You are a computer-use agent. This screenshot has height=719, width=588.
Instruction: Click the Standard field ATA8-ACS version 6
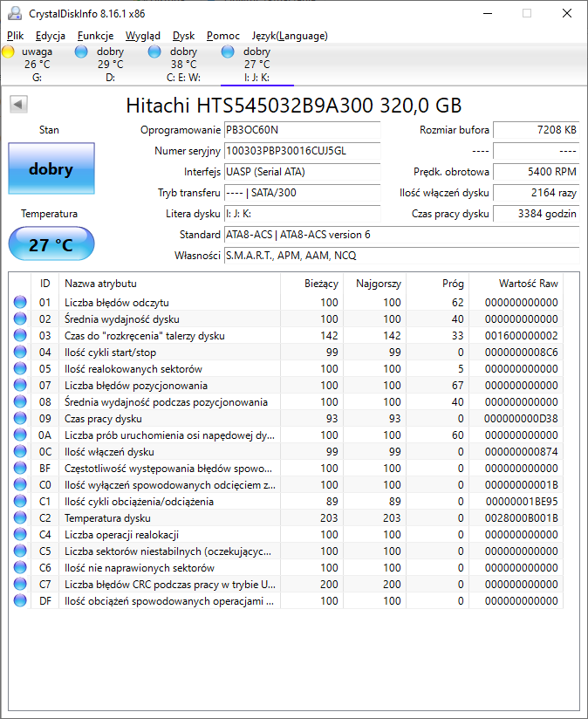pos(401,235)
